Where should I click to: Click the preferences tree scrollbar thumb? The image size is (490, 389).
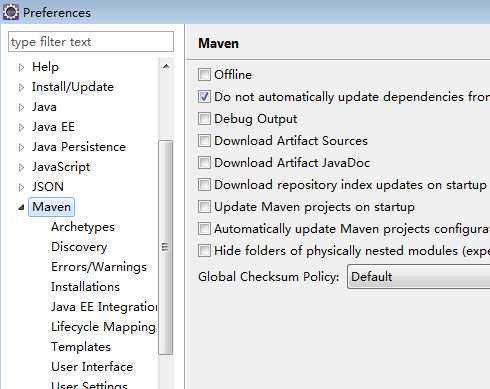(x=166, y=247)
